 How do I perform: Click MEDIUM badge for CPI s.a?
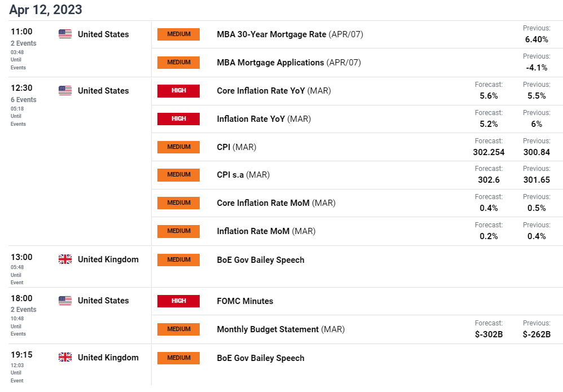pyautogui.click(x=178, y=175)
